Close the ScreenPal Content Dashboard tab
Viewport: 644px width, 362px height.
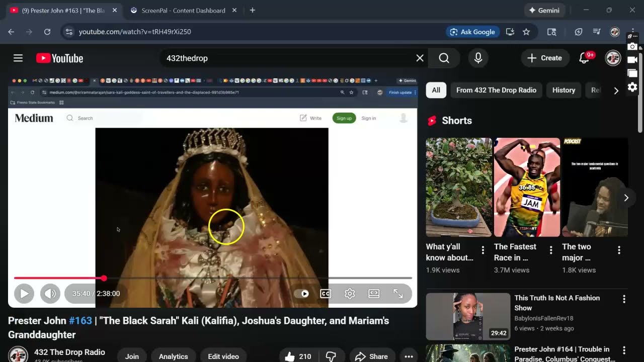tap(234, 11)
